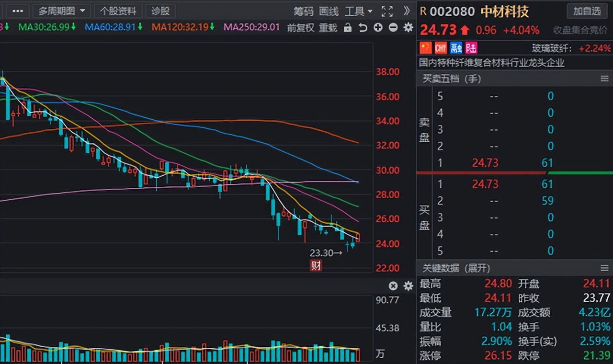Click the buy level 1 price 24.73
613x364 pixels.
(485, 184)
